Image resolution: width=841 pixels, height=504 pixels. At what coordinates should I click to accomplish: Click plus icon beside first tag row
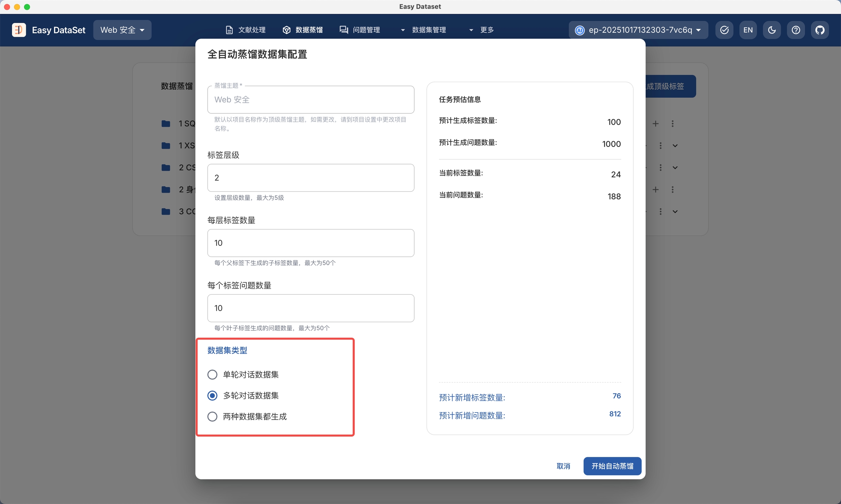[656, 124]
